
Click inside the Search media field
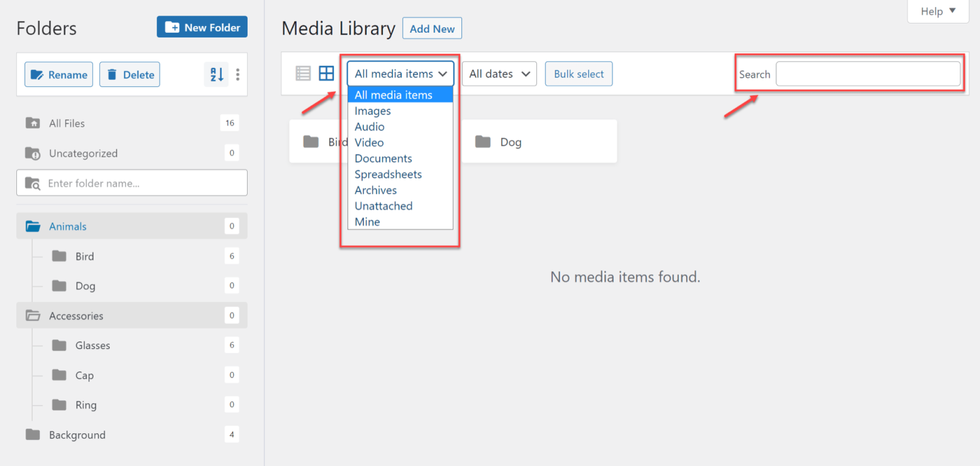click(868, 74)
